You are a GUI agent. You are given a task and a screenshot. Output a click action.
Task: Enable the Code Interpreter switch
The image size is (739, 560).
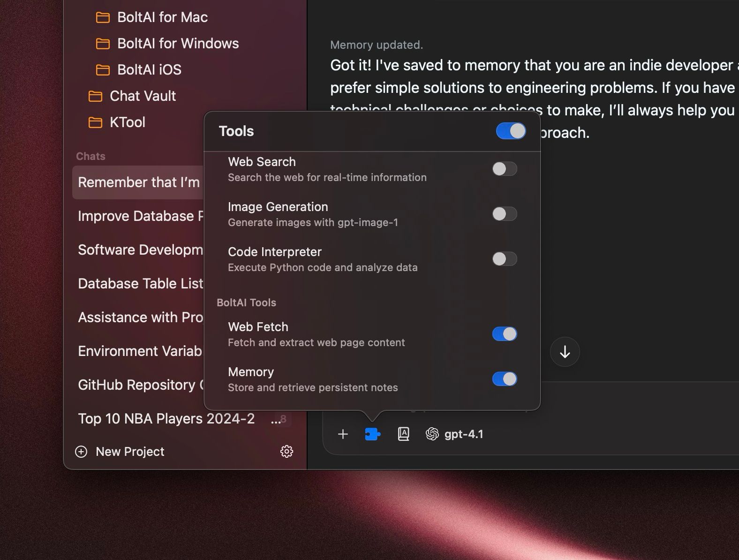pyautogui.click(x=505, y=259)
